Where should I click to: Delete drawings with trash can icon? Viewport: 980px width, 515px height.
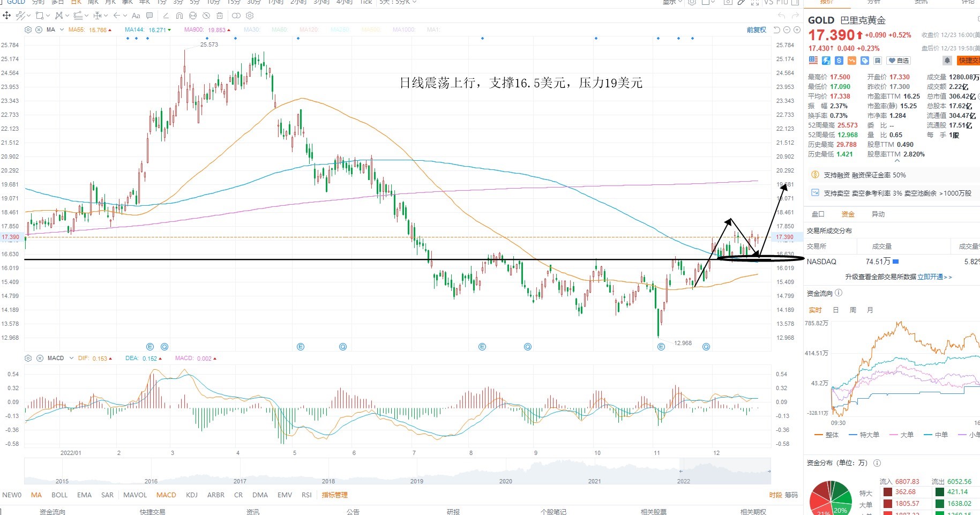pyautogui.click(x=220, y=16)
